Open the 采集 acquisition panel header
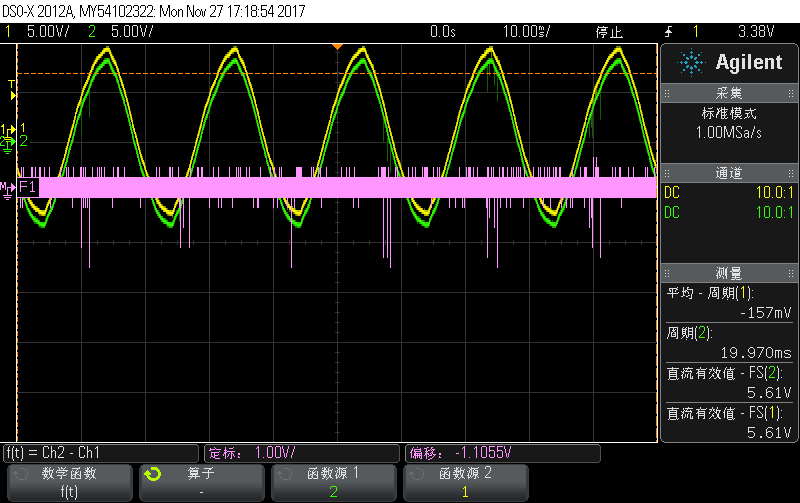800x503 pixels. click(729, 93)
